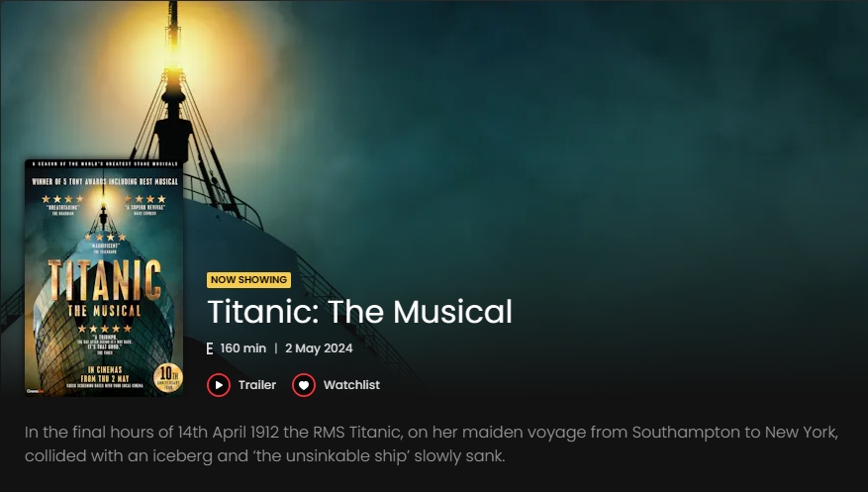868x492 pixels.
Task: Click the five-star A Triumph review on the poster
Action: pyautogui.click(x=105, y=340)
